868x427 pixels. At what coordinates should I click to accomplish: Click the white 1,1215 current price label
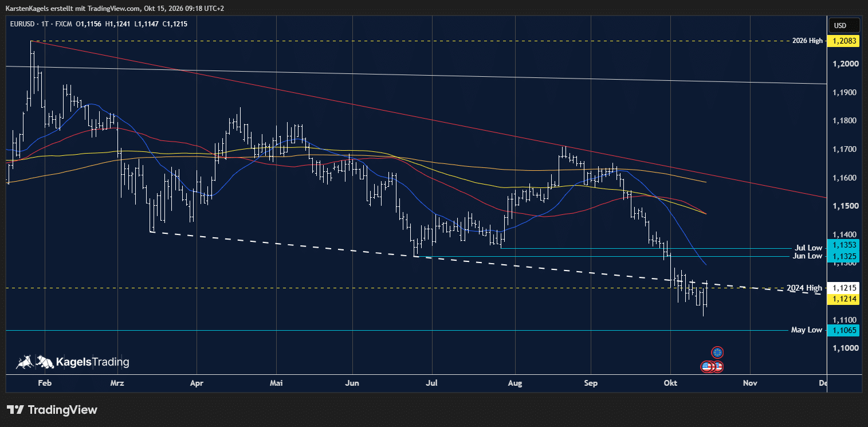(x=844, y=288)
